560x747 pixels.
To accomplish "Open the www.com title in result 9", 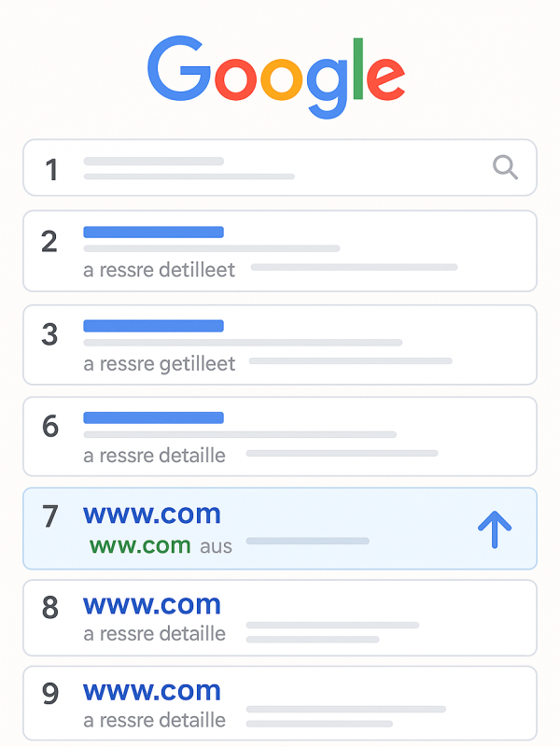I will coord(152,691).
